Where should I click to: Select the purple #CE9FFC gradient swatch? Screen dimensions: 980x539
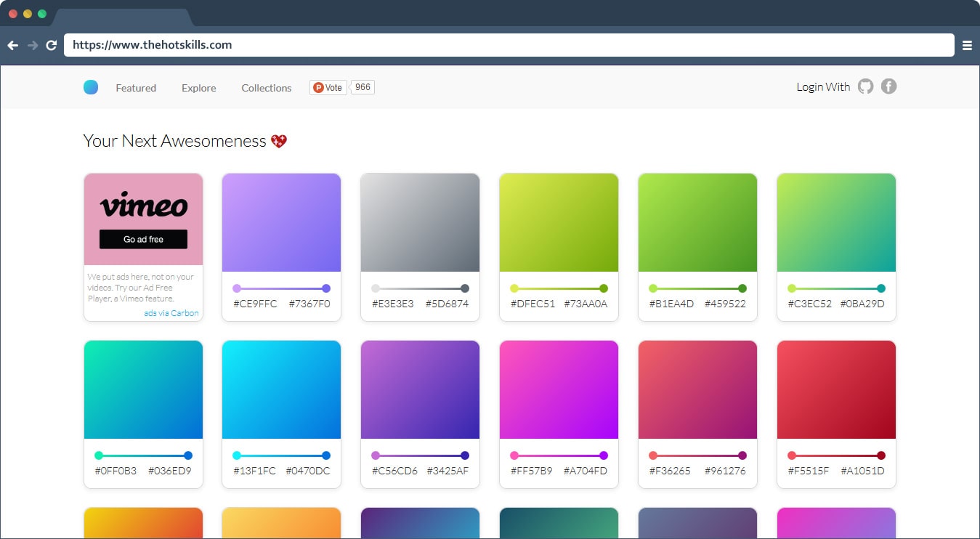coord(281,222)
